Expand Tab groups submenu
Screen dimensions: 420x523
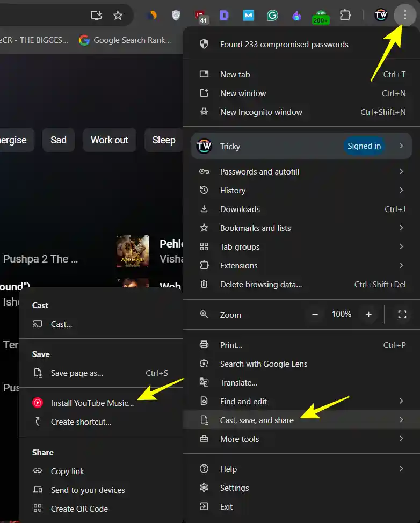(301, 247)
